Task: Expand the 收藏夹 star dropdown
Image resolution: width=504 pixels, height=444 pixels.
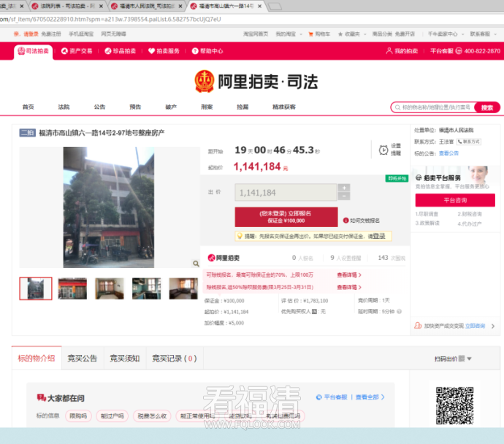Action: 351,34
